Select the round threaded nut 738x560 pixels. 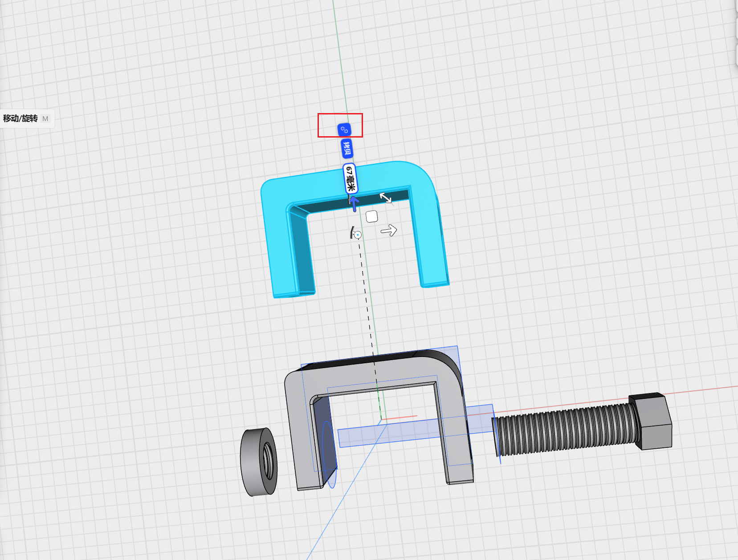coord(259,461)
